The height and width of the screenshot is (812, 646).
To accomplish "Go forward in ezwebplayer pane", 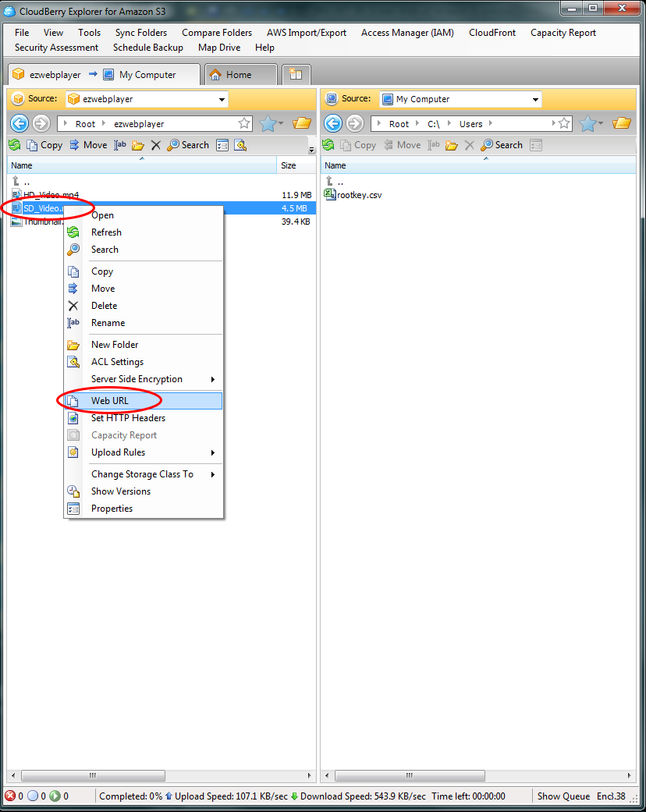I will (x=41, y=124).
